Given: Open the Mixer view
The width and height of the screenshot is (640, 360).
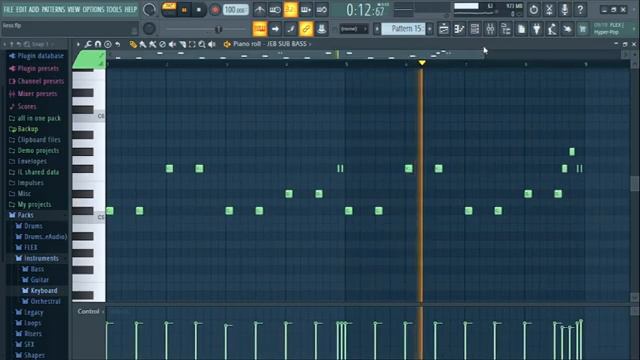Looking at the screenshot, I should (490, 29).
